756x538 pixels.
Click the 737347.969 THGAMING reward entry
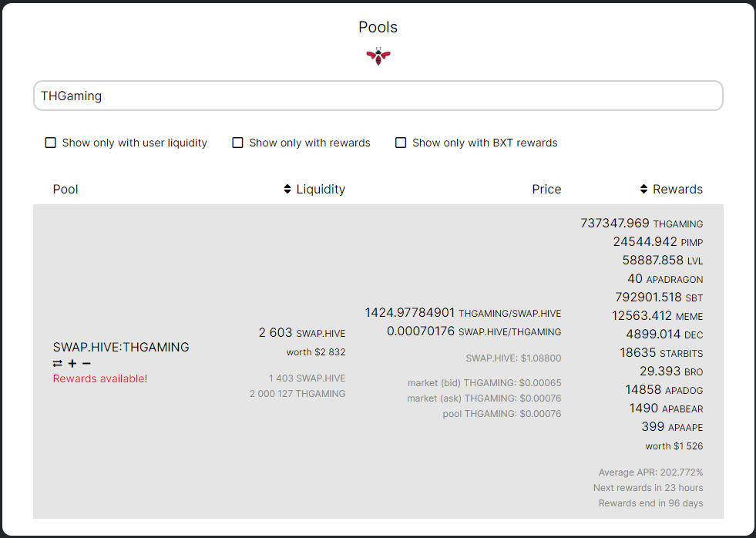(x=641, y=224)
